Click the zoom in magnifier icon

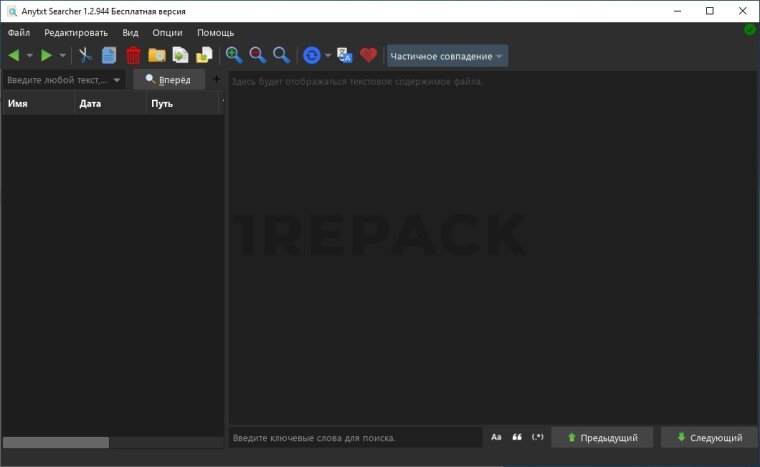(234, 55)
